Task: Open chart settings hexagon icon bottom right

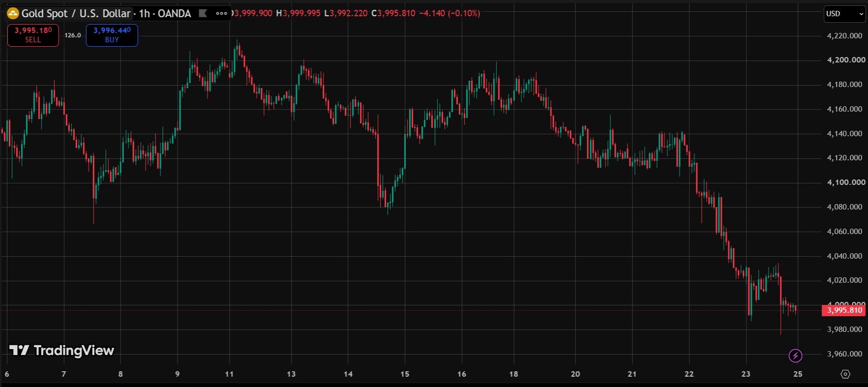Action: click(x=845, y=374)
